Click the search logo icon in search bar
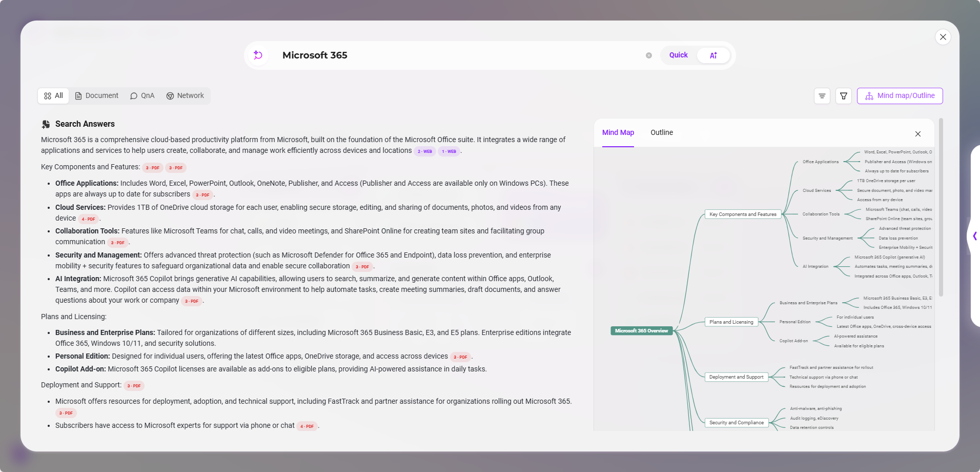Screen dimensions: 980x472 258,55
